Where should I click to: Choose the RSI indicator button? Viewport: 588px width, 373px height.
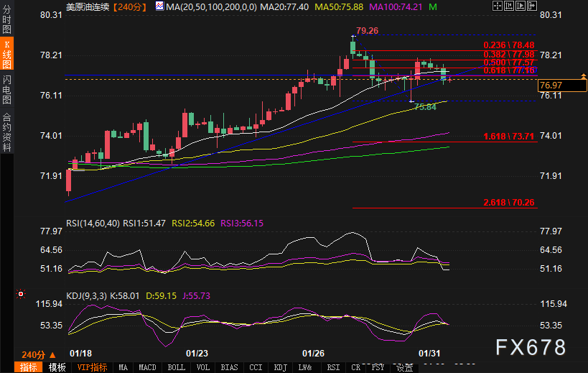point(333,367)
